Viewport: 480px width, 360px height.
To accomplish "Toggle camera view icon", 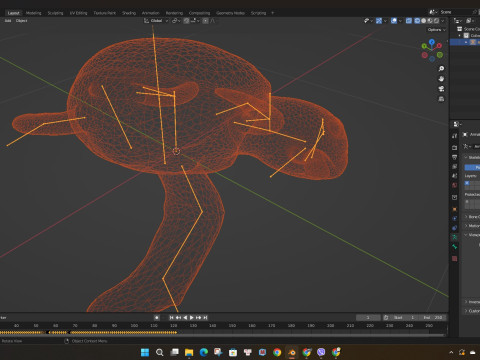I will [x=441, y=89].
